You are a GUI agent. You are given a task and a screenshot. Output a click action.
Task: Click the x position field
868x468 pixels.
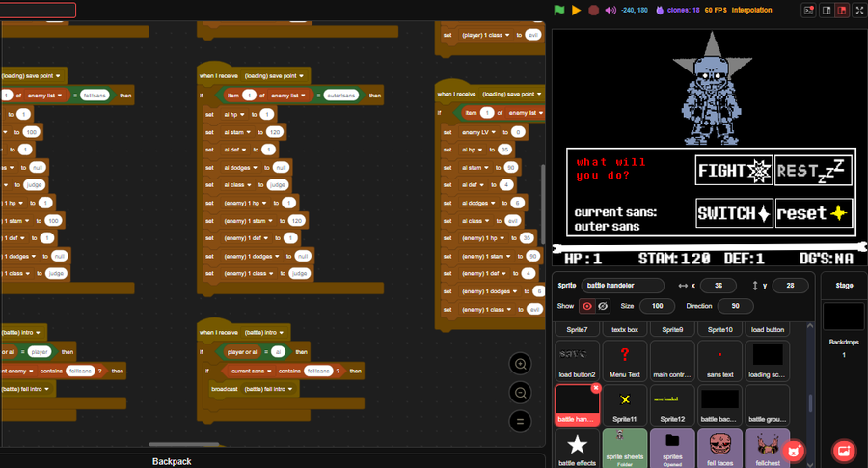tap(718, 286)
